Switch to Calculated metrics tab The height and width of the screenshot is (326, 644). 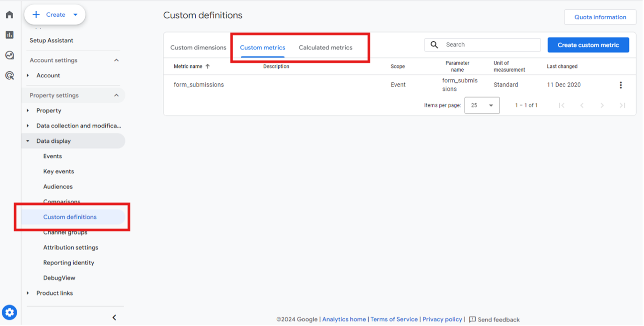326,47
